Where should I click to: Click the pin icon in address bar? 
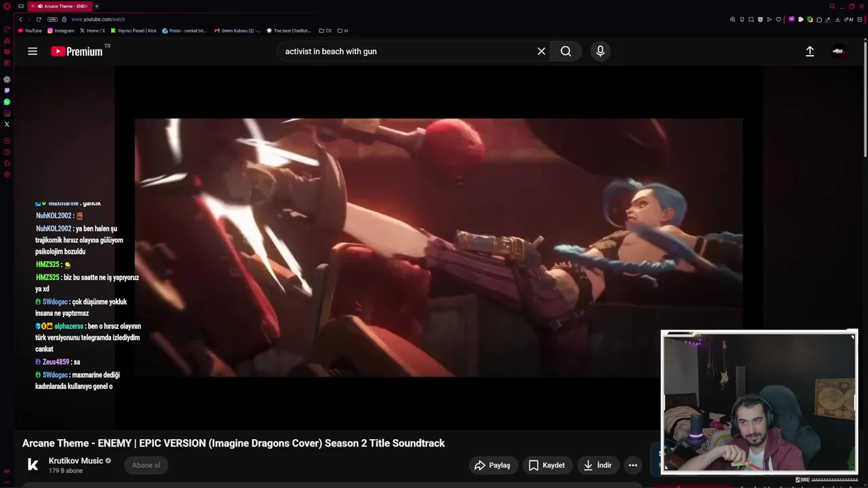pyautogui.click(x=742, y=20)
